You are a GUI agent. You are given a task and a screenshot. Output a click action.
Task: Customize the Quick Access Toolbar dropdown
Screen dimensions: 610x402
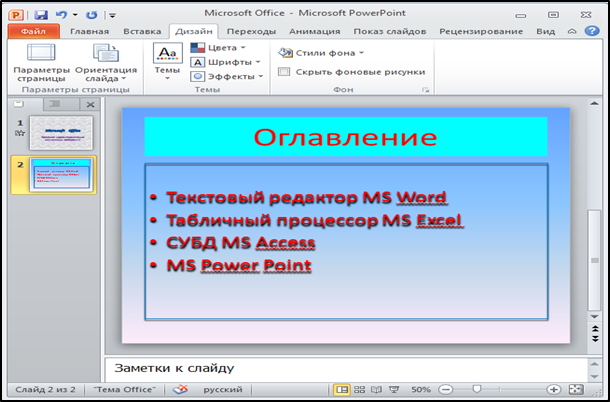point(112,16)
